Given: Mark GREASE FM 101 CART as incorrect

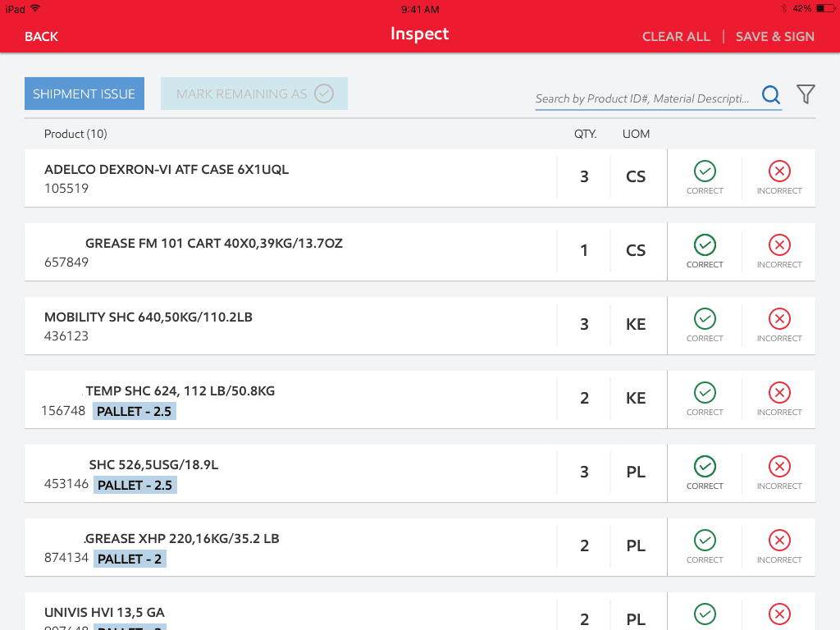Looking at the screenshot, I should tap(779, 252).
